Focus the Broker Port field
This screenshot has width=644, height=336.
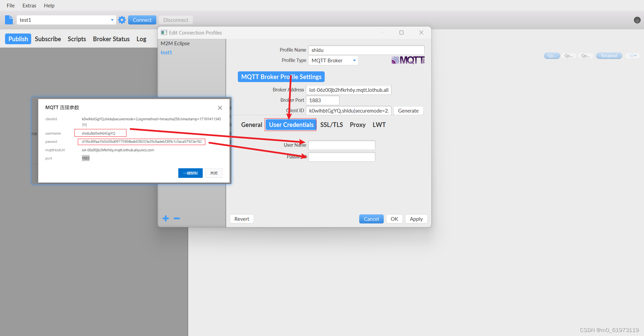point(323,100)
